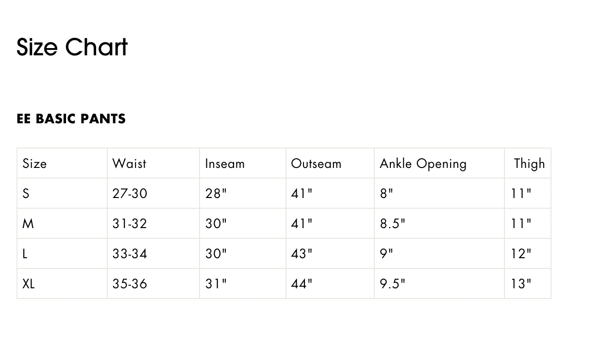Select the EE BASIC PANTS title
Screen dimensions: 602x364
71,119
